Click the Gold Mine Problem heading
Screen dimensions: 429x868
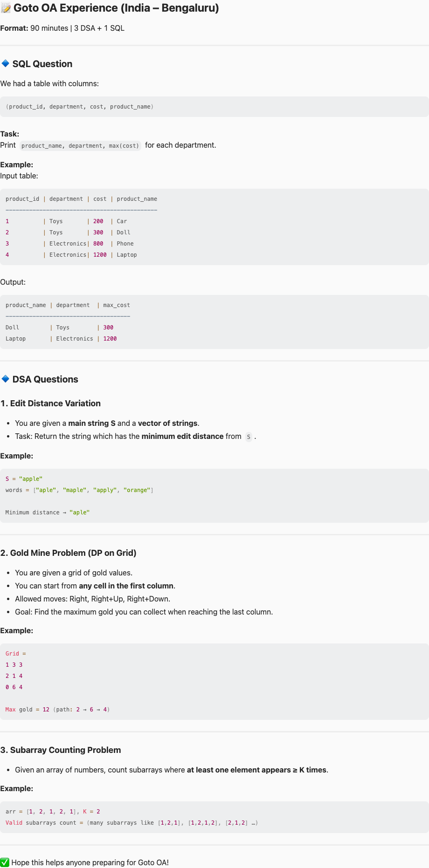tap(69, 553)
